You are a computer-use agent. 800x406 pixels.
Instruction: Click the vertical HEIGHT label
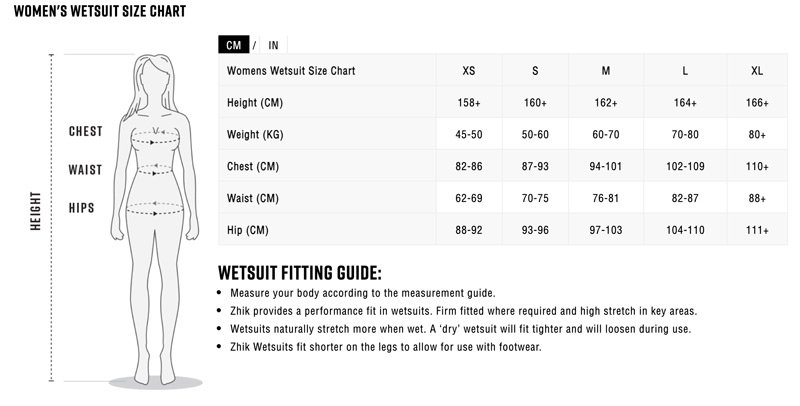35,212
